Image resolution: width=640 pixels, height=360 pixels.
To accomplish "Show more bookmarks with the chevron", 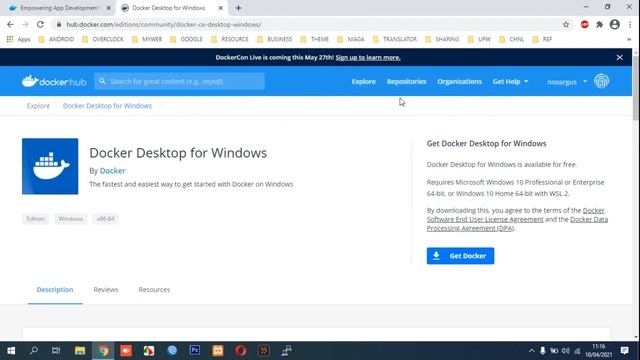I will [x=629, y=39].
